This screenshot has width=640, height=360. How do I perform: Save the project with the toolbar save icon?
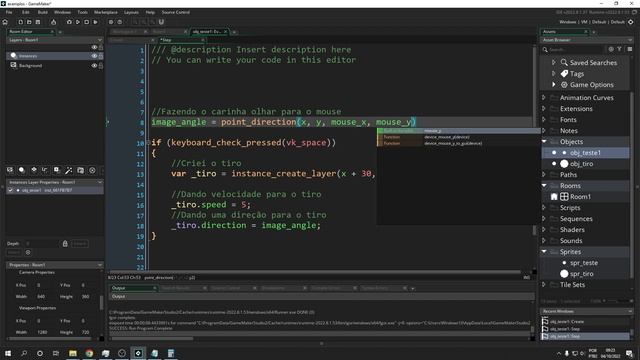point(38,22)
